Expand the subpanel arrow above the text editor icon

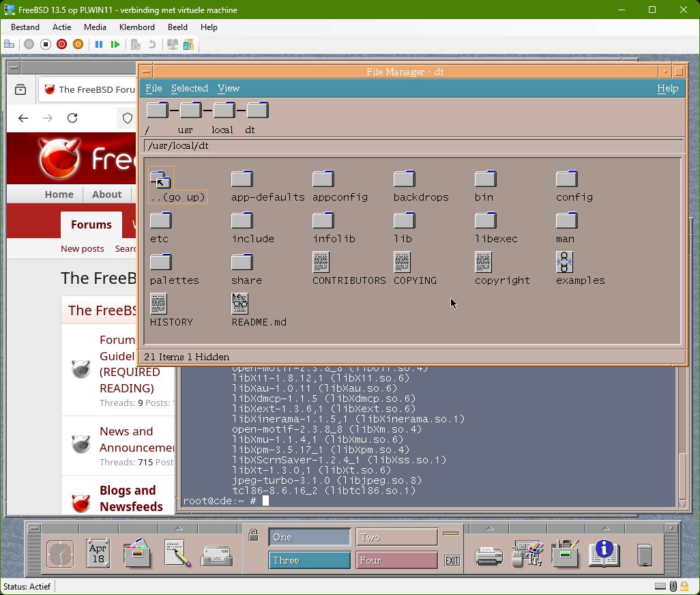coord(178,529)
